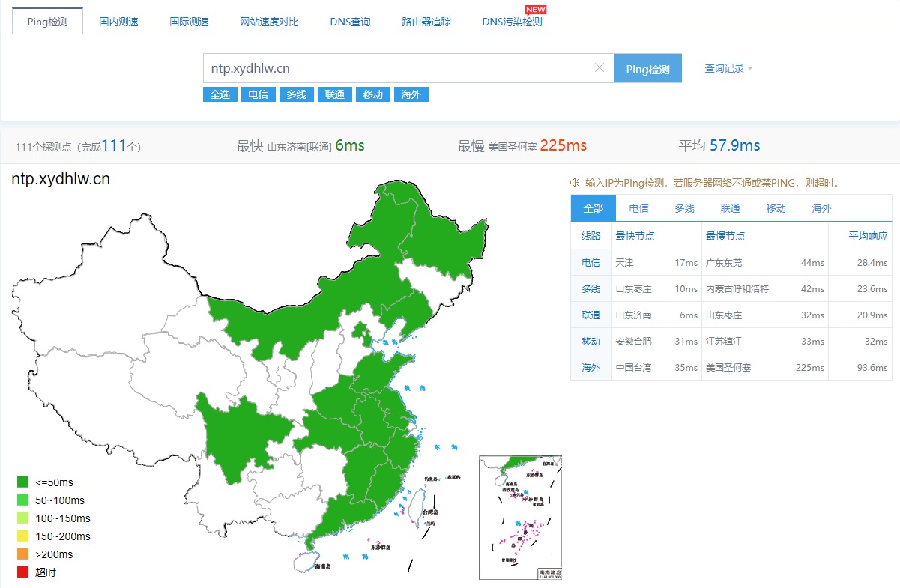
Task: Click 山东济南[联通] fastest node label
Action: (299, 147)
